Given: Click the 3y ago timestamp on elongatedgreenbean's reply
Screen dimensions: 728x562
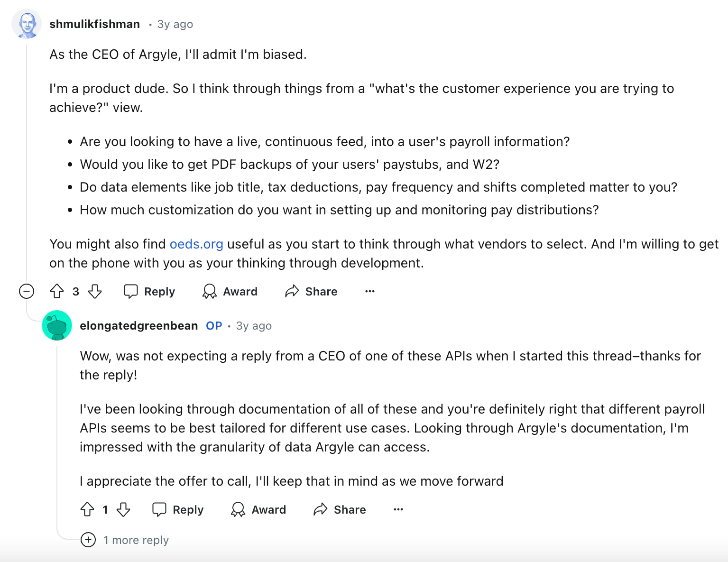Looking at the screenshot, I should (x=254, y=326).
